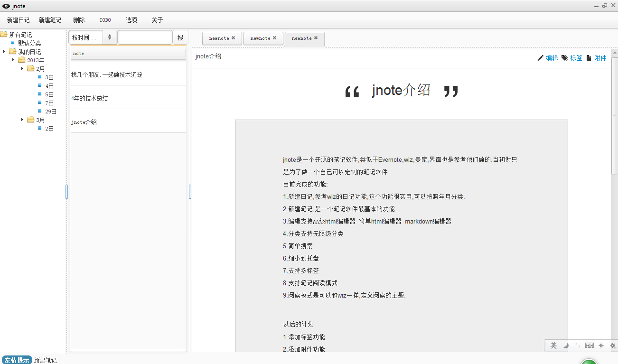618x364 pixels.
Task: Click the jnote eye icon in title bar
Action: 6,6
